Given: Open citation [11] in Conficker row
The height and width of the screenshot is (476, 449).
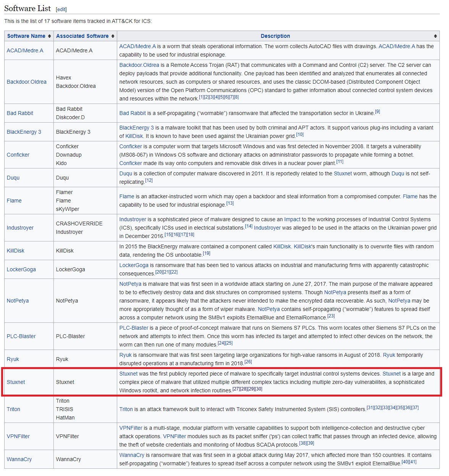Looking at the screenshot, I should pyautogui.click(x=340, y=162).
